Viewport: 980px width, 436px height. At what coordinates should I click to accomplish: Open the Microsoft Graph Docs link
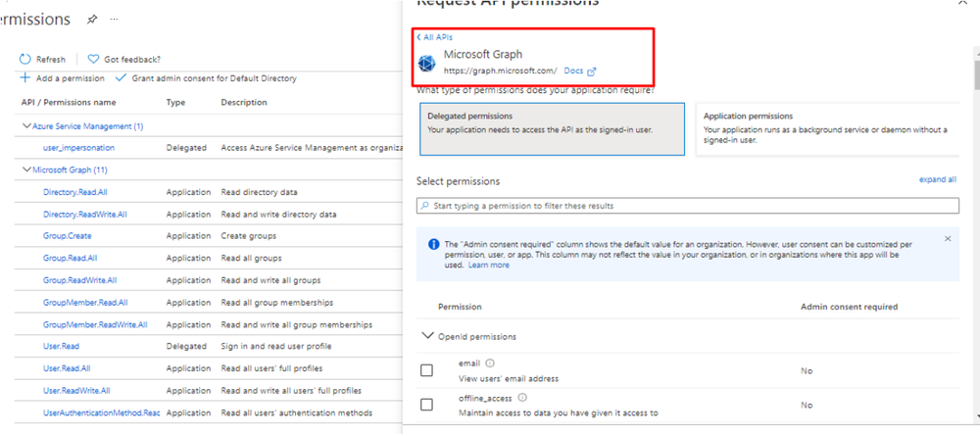580,71
